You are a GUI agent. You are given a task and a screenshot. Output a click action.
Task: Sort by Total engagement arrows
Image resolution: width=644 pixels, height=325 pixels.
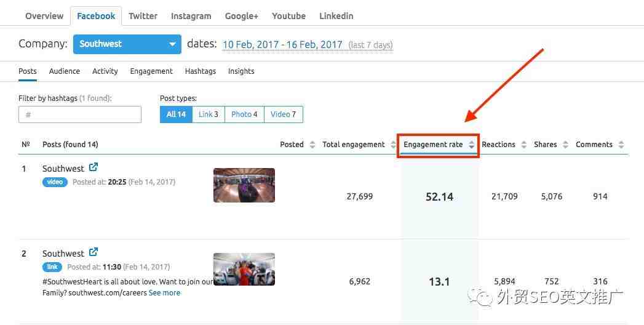pos(394,145)
